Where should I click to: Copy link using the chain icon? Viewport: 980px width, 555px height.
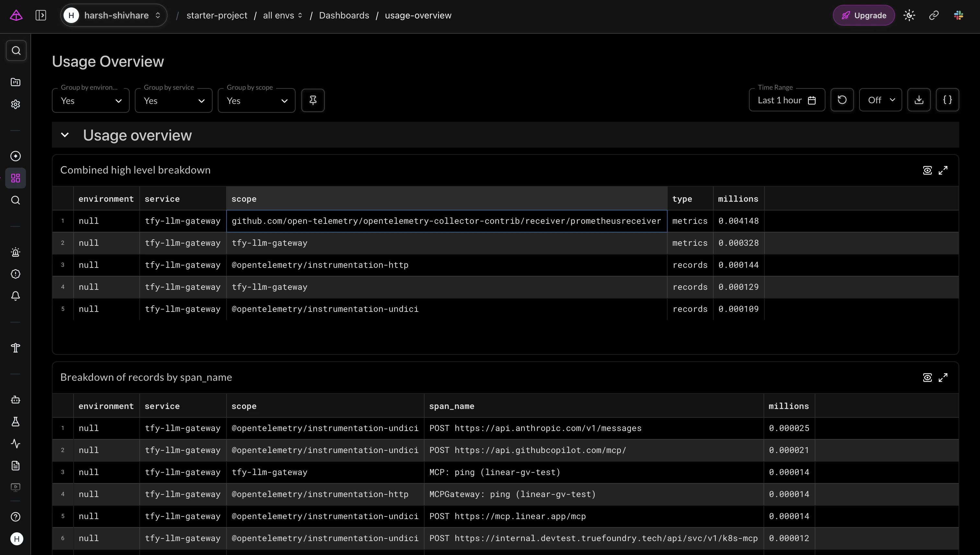(x=934, y=15)
